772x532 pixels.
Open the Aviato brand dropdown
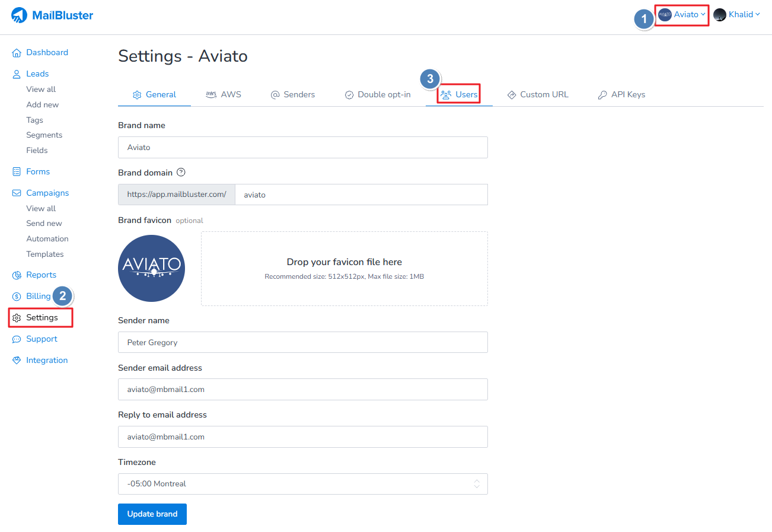[x=682, y=15]
